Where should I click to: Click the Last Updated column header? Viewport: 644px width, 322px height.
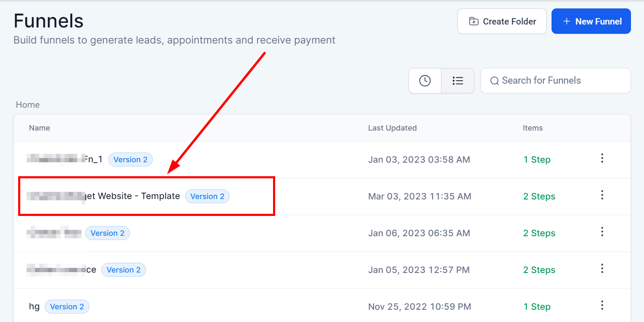pyautogui.click(x=392, y=128)
